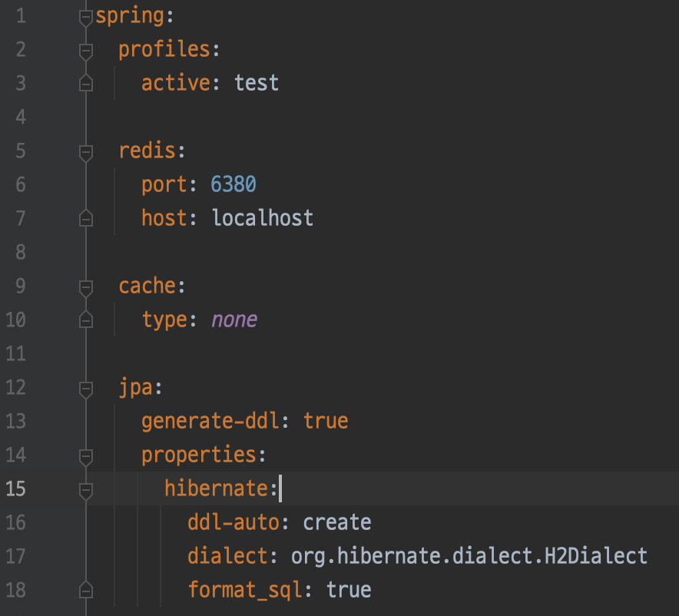
Task: Click the 'port' key
Action: click(164, 185)
